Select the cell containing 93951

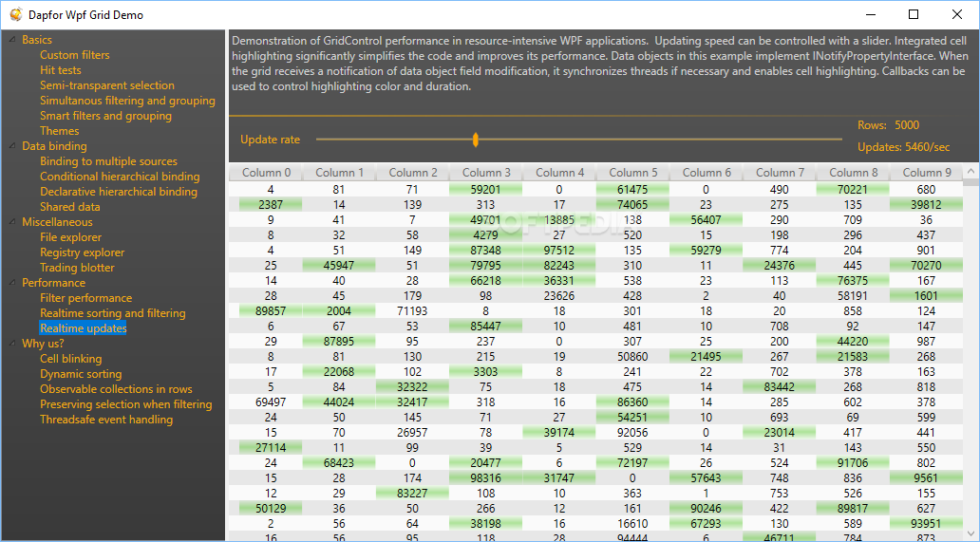(926, 523)
